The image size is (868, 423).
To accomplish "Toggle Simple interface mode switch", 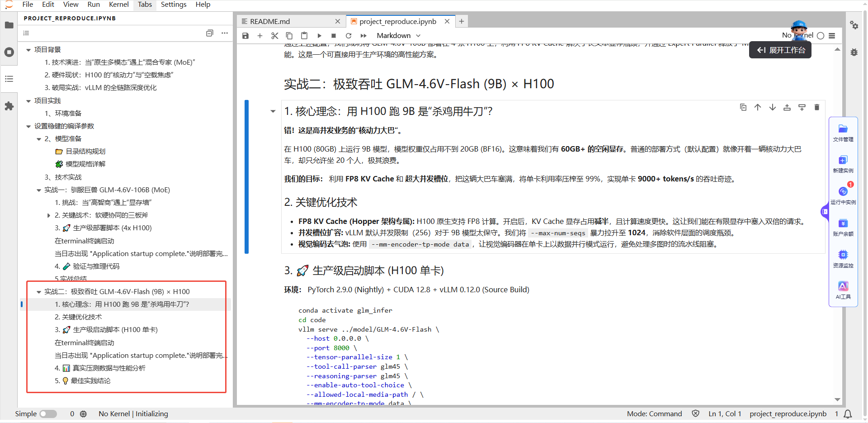I will (48, 414).
